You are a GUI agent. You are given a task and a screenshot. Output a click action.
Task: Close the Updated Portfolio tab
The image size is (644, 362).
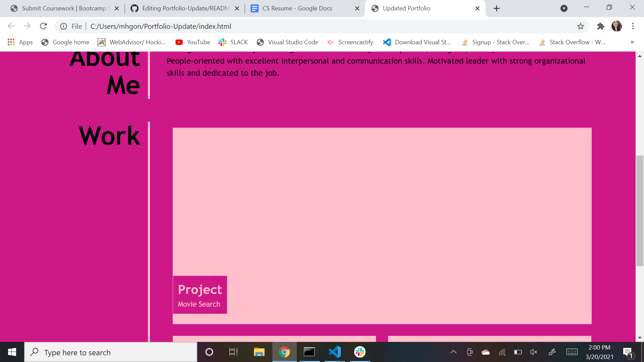click(477, 8)
